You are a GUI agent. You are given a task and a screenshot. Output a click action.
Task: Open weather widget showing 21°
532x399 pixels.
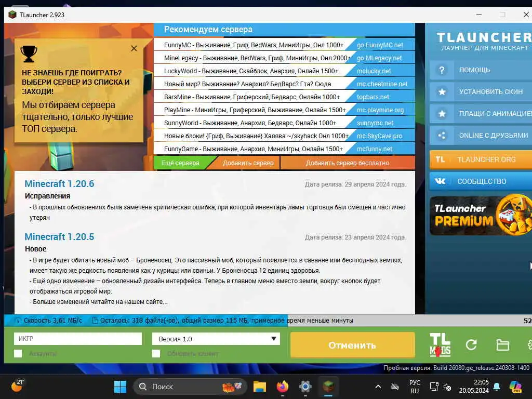pyautogui.click(x=17, y=386)
